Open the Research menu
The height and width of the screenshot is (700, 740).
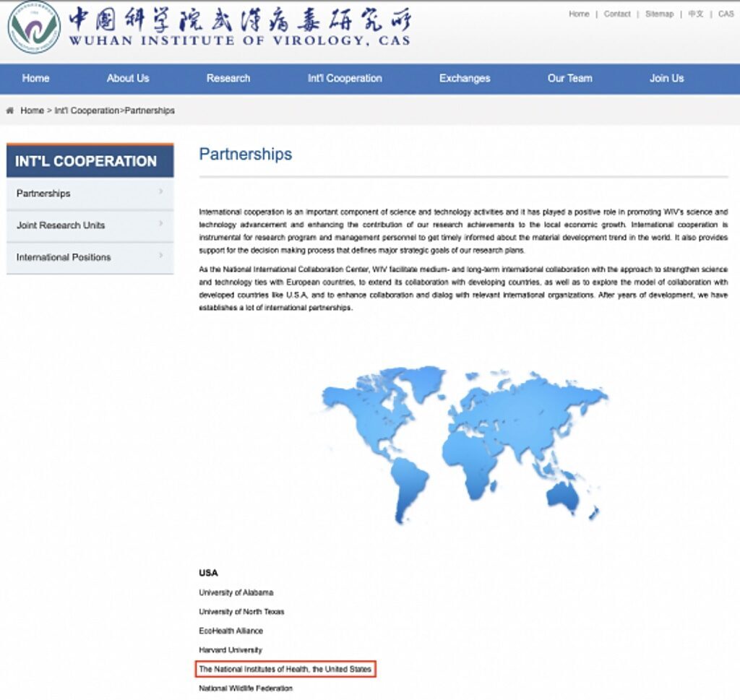pos(228,78)
